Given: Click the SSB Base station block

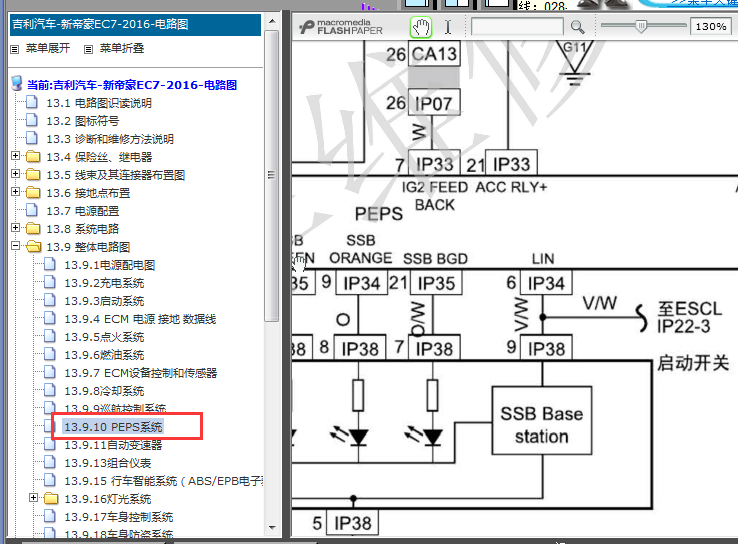Looking at the screenshot, I should point(542,421).
